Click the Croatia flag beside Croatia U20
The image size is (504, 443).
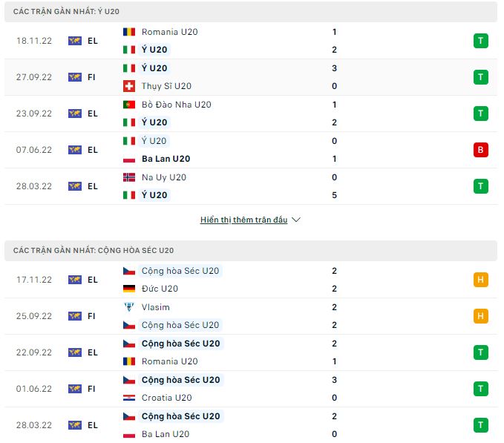pos(129,398)
